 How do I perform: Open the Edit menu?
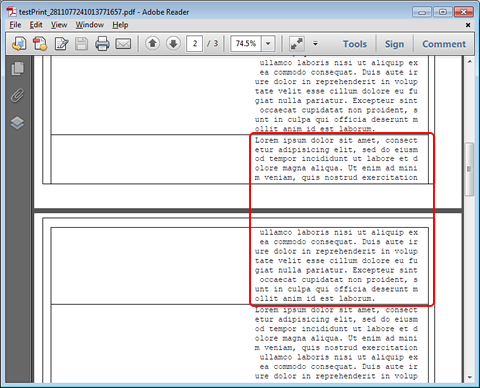coord(36,25)
